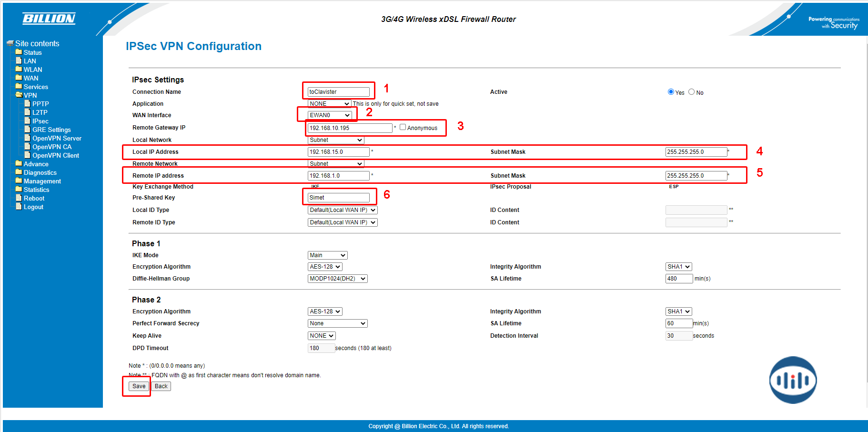Viewport: 868px width, 432px height.
Task: Select the Active 'No' radio button
Action: click(691, 92)
